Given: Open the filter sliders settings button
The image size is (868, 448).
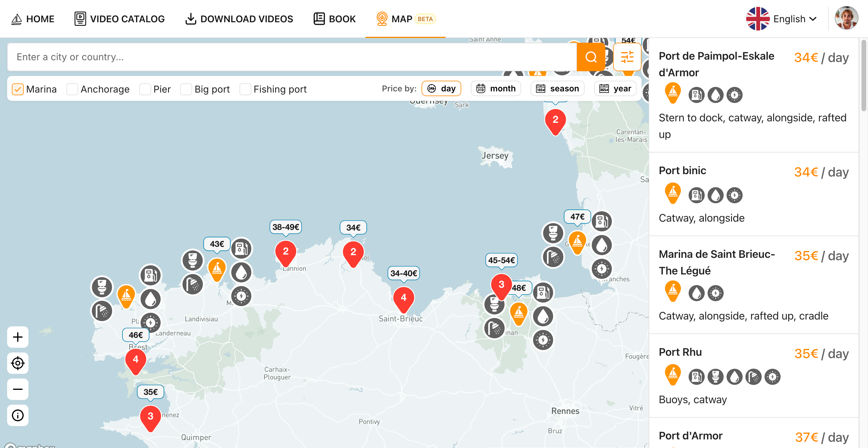Looking at the screenshot, I should 627,57.
